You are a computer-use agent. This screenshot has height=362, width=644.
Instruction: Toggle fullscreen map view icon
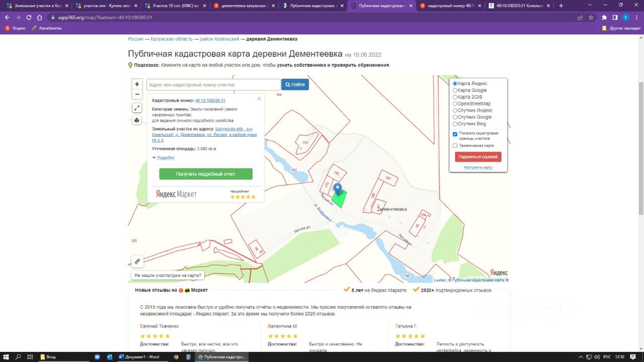(137, 108)
